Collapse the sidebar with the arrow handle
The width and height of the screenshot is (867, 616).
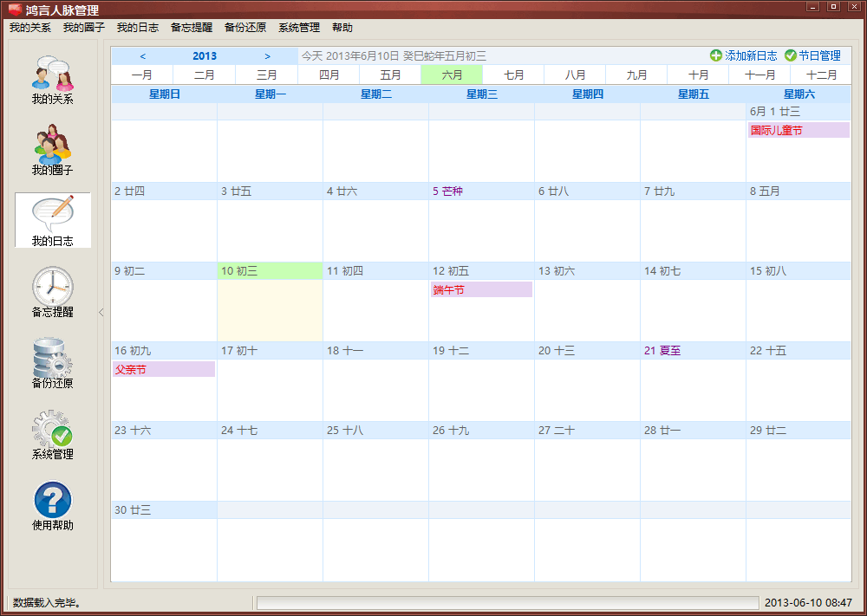tap(101, 313)
